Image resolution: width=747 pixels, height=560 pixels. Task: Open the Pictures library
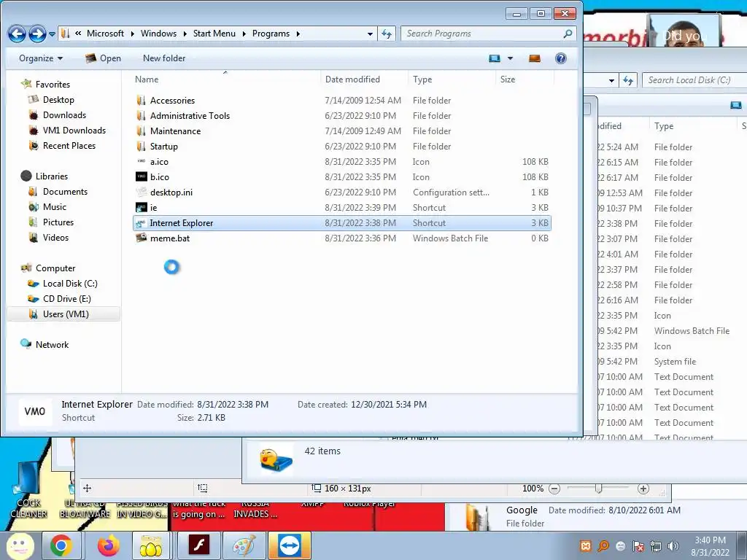pyautogui.click(x=58, y=222)
